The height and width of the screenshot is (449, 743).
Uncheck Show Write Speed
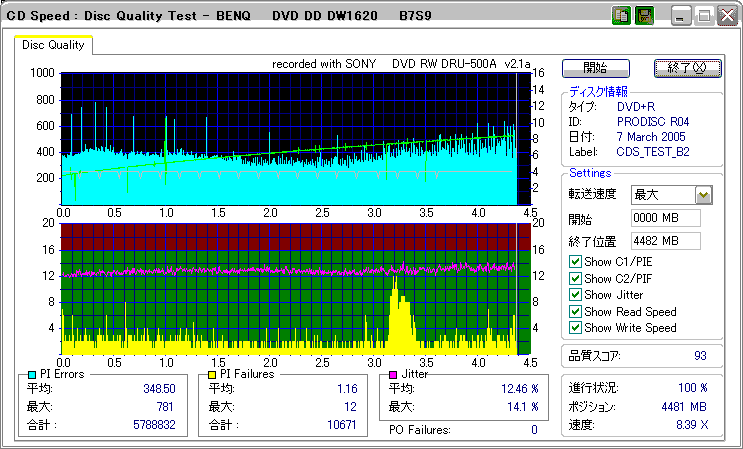point(574,327)
